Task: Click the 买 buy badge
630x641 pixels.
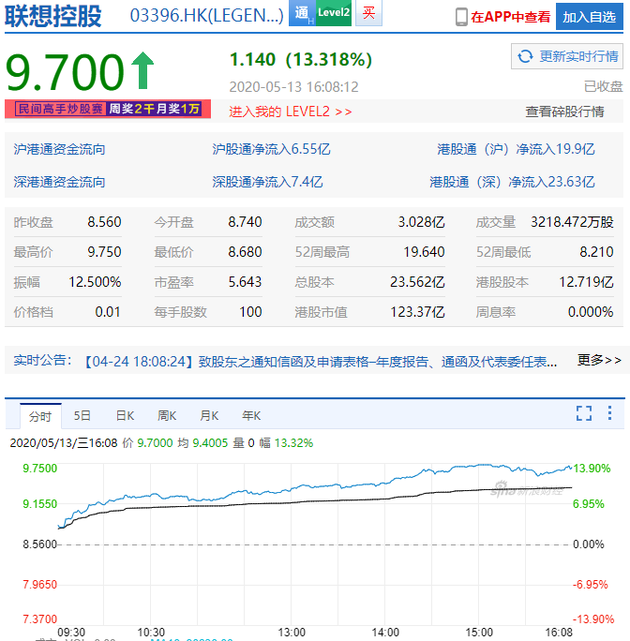Action: tap(368, 13)
